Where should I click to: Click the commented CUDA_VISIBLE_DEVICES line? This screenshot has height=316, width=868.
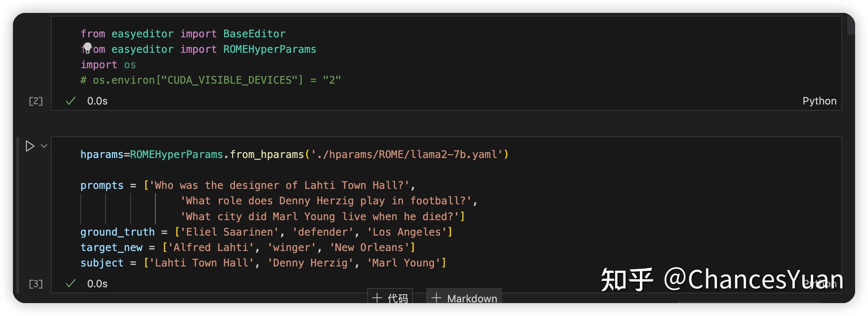pyautogui.click(x=211, y=80)
